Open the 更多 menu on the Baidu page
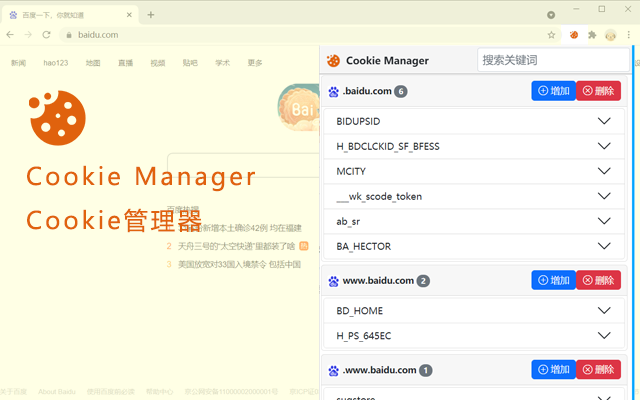640x400 pixels. [255, 63]
